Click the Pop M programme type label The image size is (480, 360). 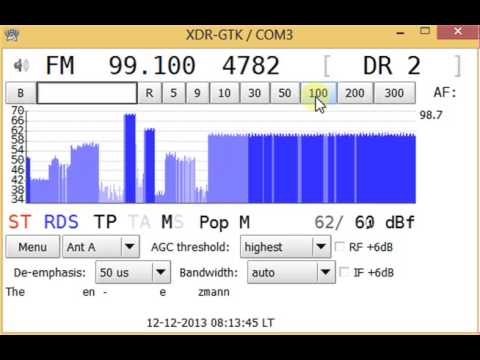(224, 223)
